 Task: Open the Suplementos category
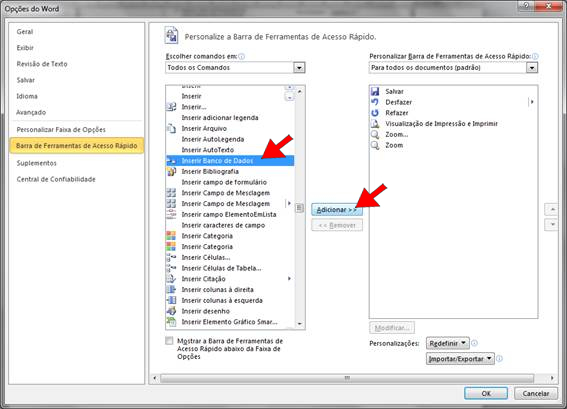click(37, 163)
